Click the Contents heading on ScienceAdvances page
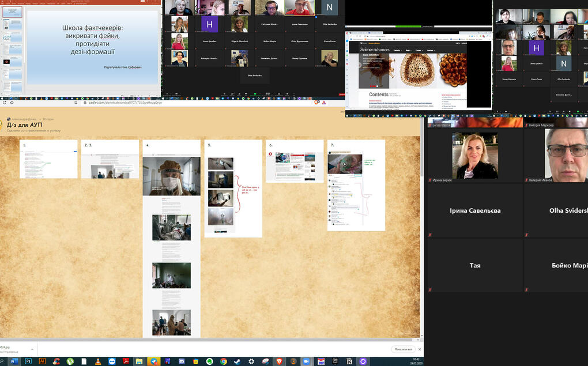The image size is (588, 366). (x=378, y=95)
